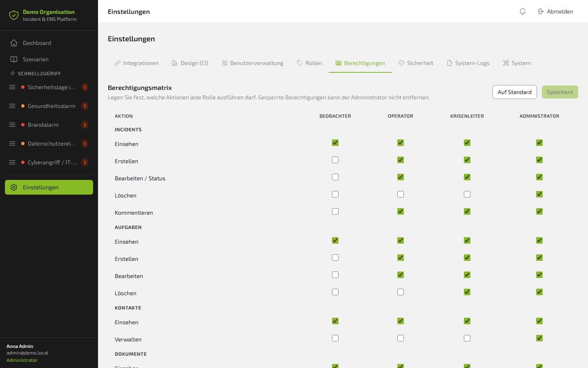Click the Speichern button

pos(560,92)
